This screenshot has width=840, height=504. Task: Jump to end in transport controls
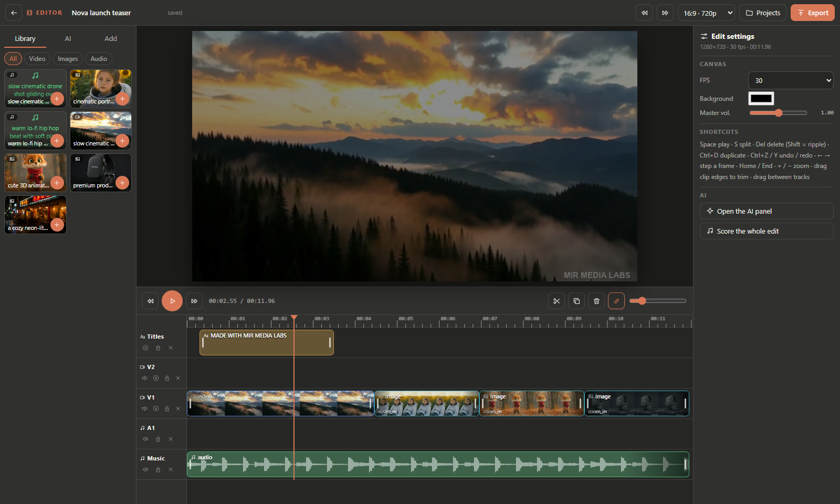pos(194,301)
